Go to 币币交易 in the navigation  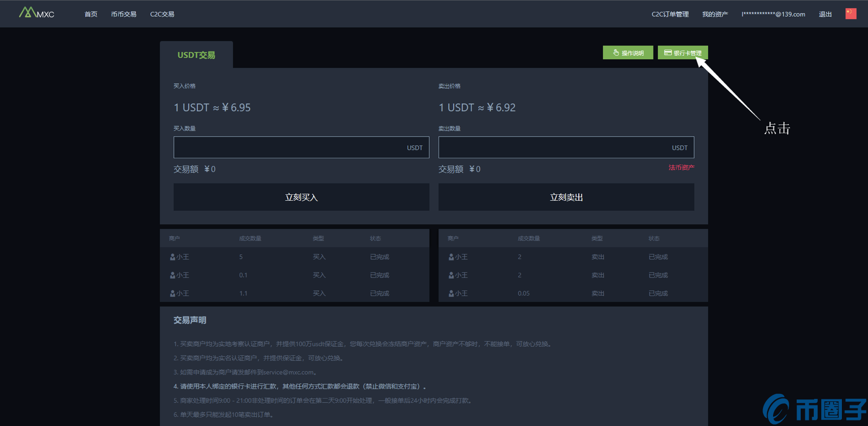[x=124, y=14]
